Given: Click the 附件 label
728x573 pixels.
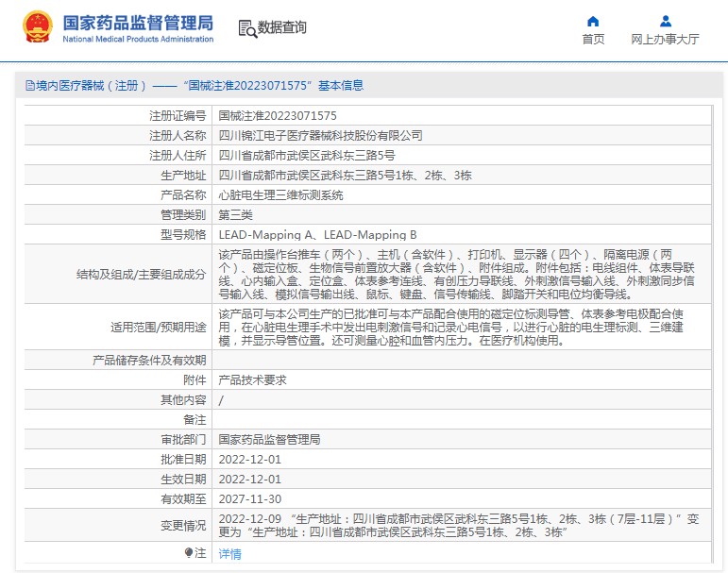Looking at the screenshot, I should (195, 379).
